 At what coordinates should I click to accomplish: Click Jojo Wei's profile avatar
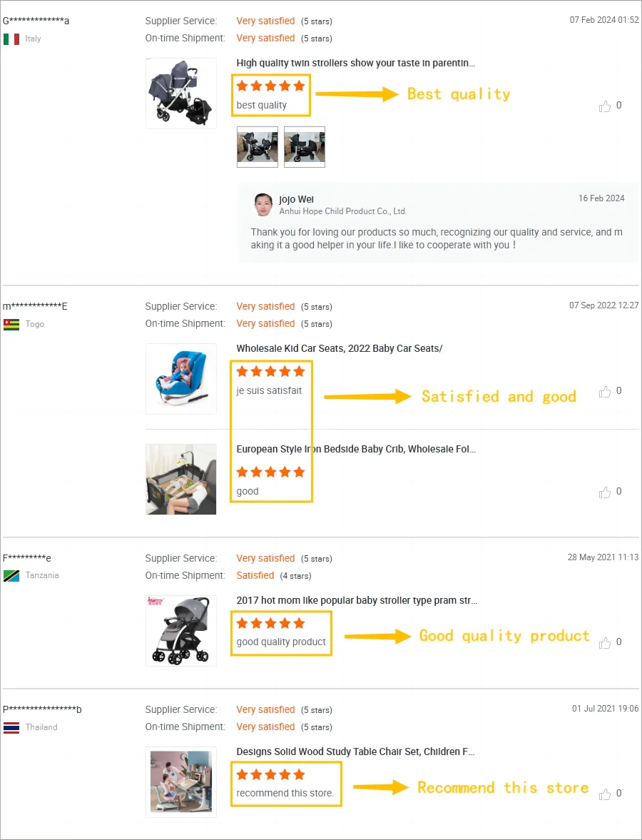263,205
